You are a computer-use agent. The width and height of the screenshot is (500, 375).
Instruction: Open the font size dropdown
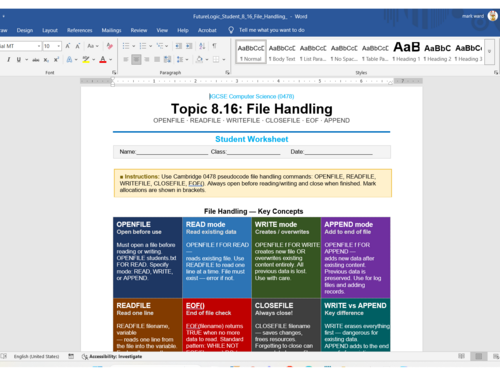click(59, 46)
